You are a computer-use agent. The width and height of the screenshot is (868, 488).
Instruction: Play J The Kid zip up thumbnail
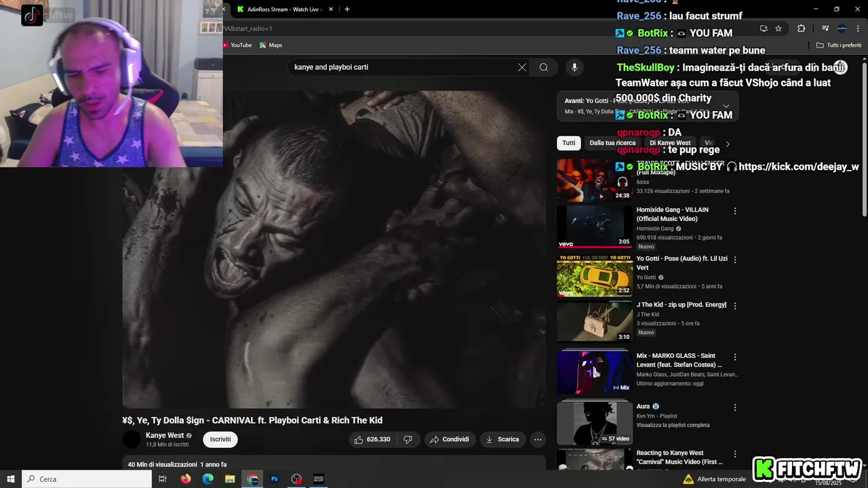coord(595,322)
